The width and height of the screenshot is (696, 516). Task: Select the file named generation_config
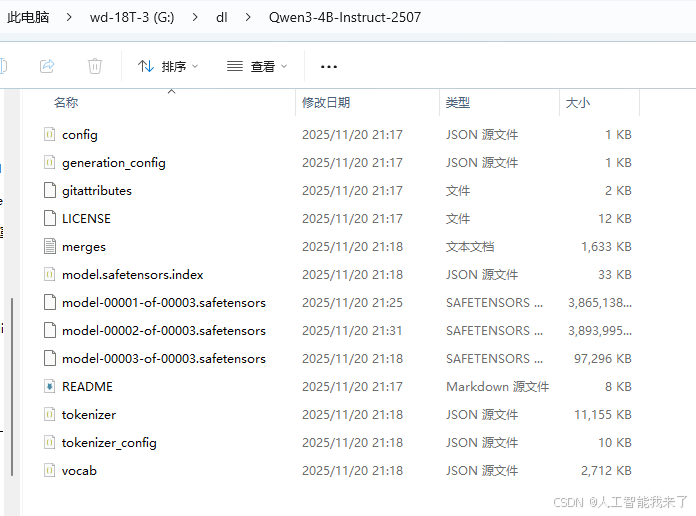114,163
